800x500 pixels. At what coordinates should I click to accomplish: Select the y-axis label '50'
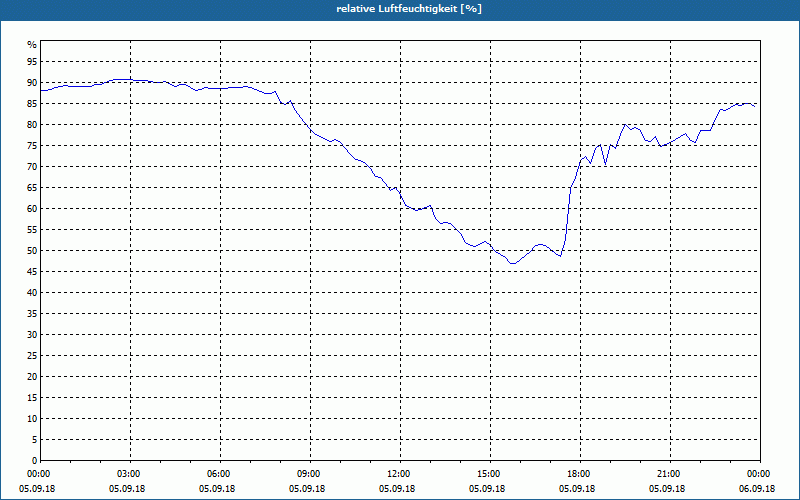tap(32, 251)
